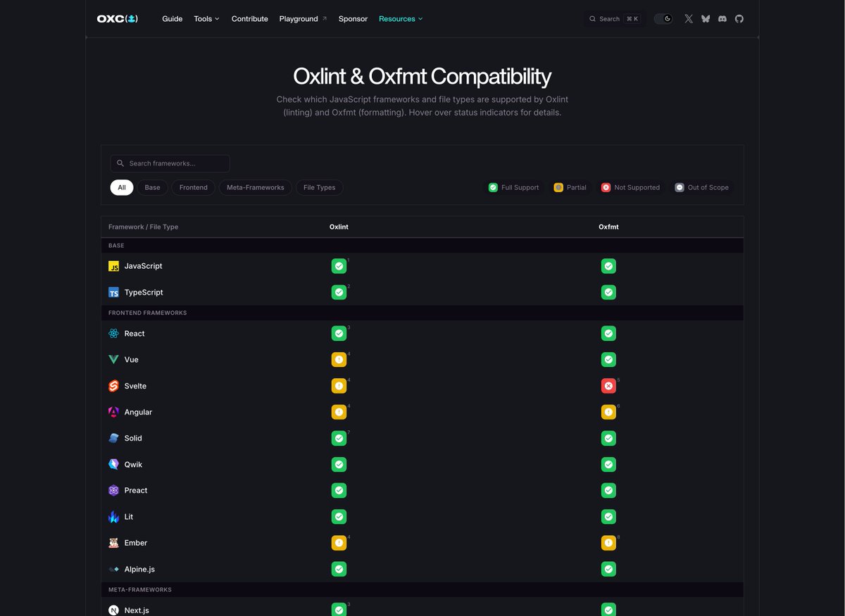The image size is (845, 616).
Task: Open the Guide nav item
Action: tap(173, 19)
